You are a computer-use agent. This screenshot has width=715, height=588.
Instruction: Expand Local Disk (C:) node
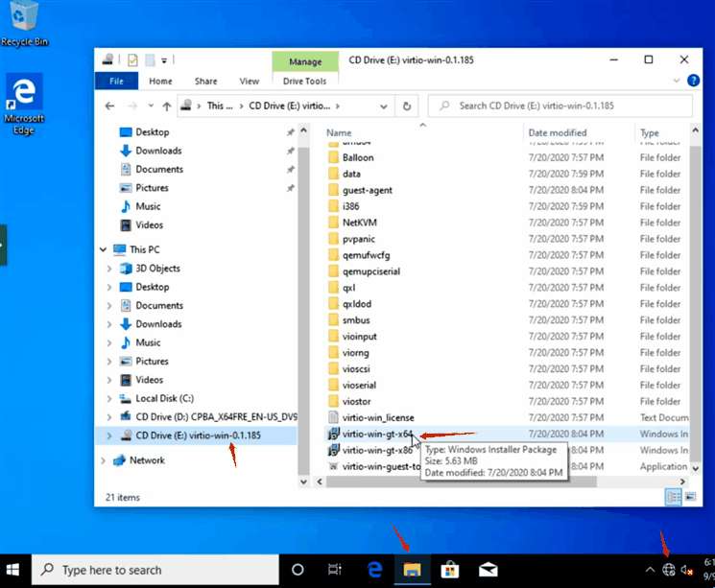click(x=109, y=398)
